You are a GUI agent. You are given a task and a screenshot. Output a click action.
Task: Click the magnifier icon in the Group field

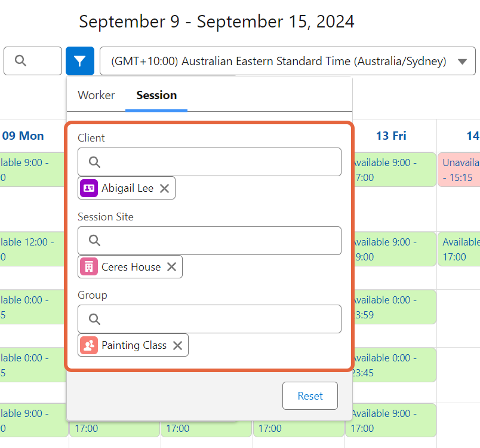click(x=94, y=319)
